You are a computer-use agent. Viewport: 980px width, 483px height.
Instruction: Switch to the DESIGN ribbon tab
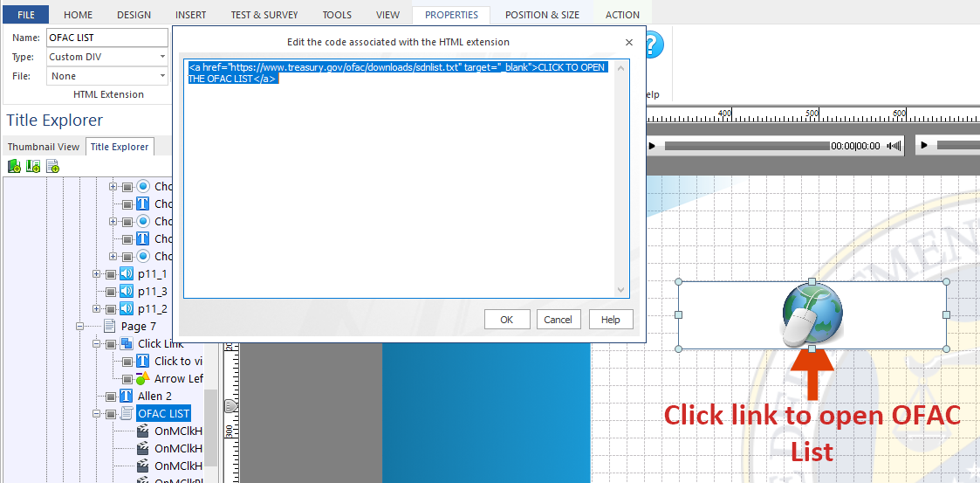tap(134, 14)
